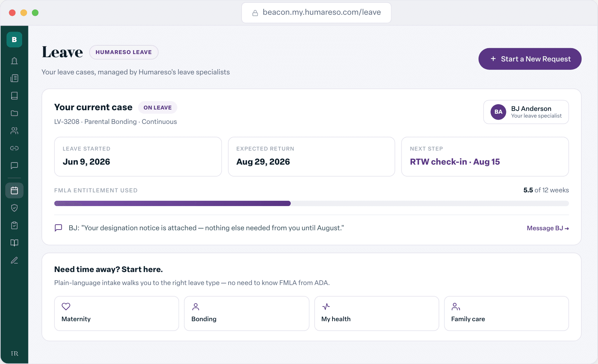Click the heart icon on Maternity card

[x=66, y=306]
